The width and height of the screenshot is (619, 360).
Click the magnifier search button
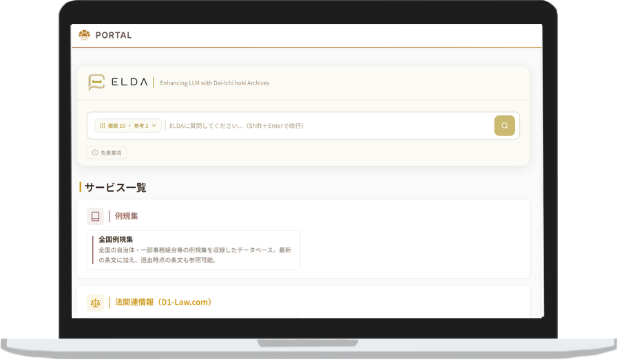[x=505, y=126]
